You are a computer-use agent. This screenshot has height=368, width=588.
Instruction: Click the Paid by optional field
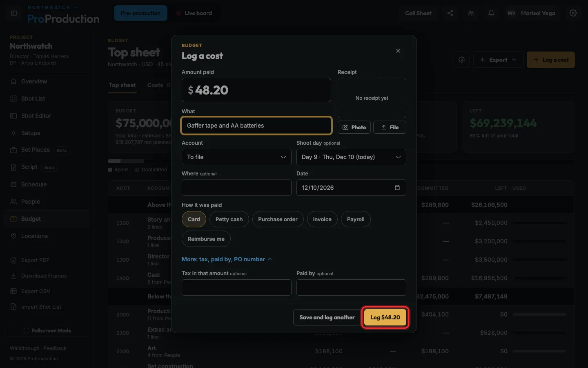coord(351,287)
